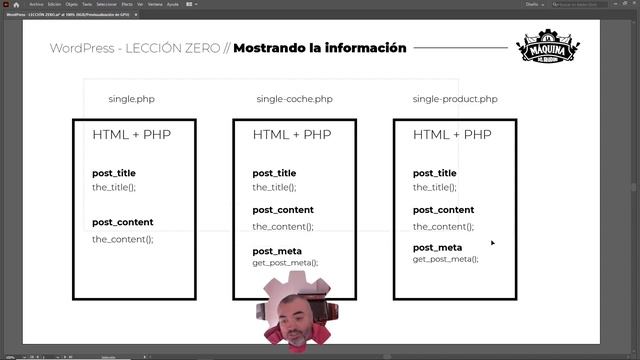Click 'post_title' in the single.php box
The height and width of the screenshot is (360, 640).
[114, 173]
